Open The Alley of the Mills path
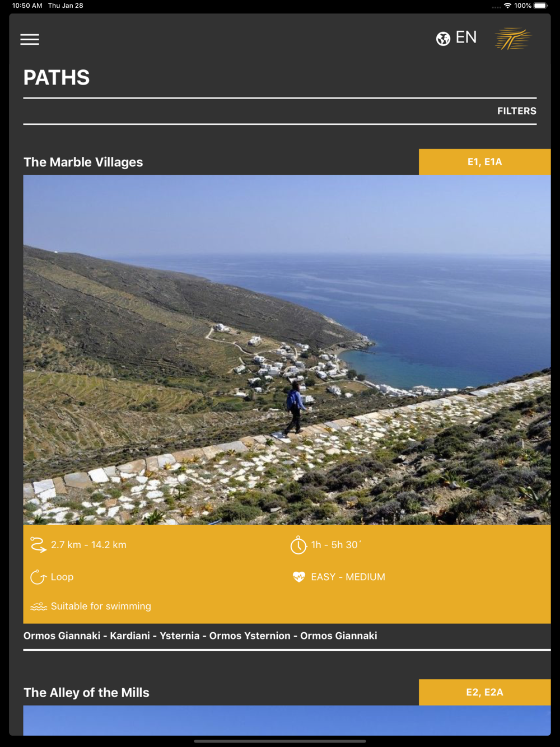This screenshot has height=747, width=560. tap(87, 693)
